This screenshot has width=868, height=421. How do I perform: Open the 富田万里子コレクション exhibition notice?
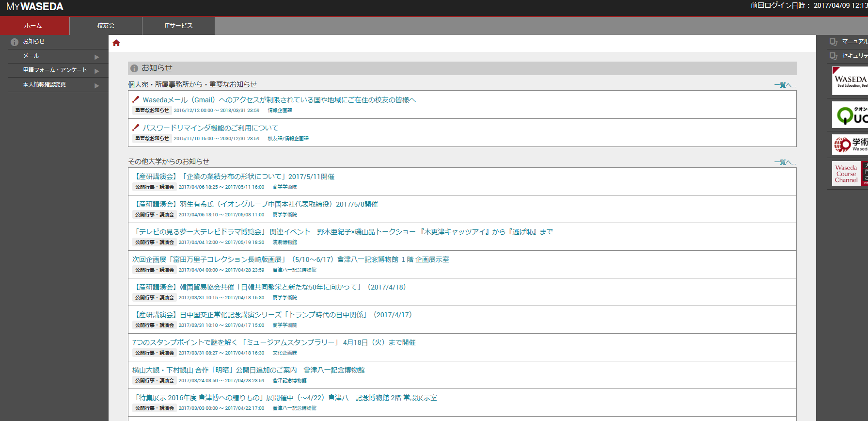point(291,259)
